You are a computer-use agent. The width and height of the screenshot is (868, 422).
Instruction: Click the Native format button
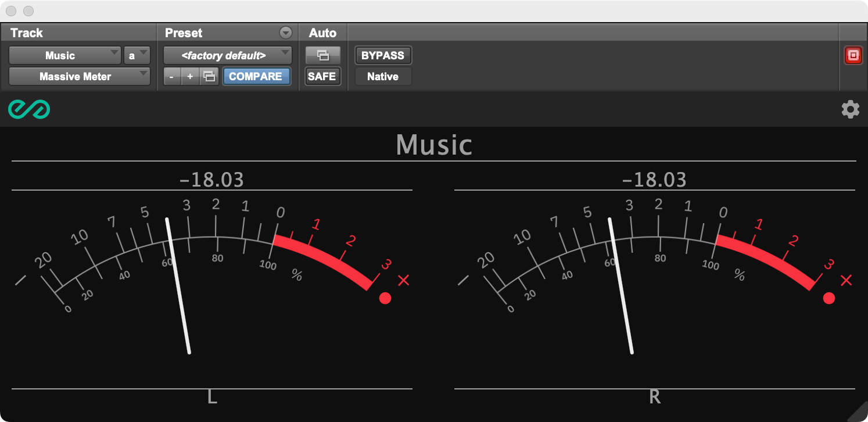click(383, 76)
